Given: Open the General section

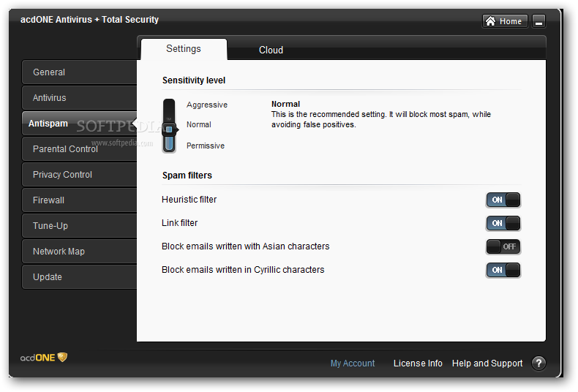Looking at the screenshot, I should click(79, 72).
